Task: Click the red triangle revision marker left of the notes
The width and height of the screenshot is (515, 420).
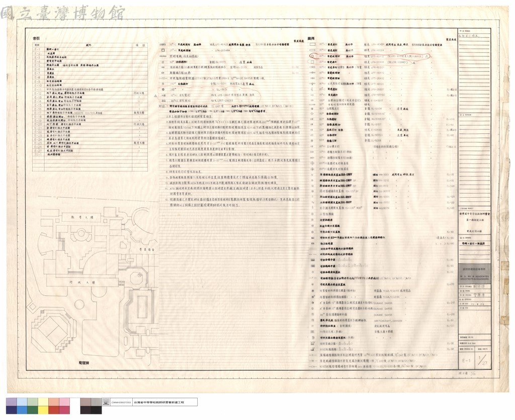Action: click(x=156, y=96)
